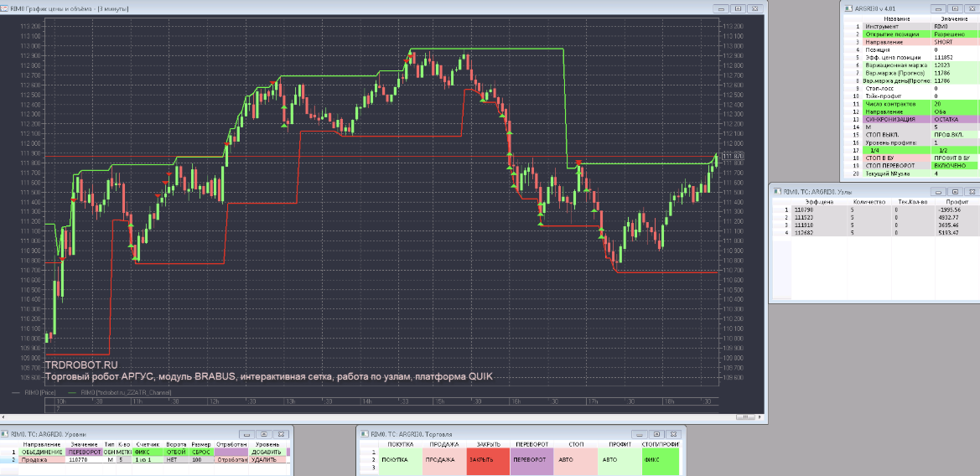Click the Торговля window title icon

point(365,433)
